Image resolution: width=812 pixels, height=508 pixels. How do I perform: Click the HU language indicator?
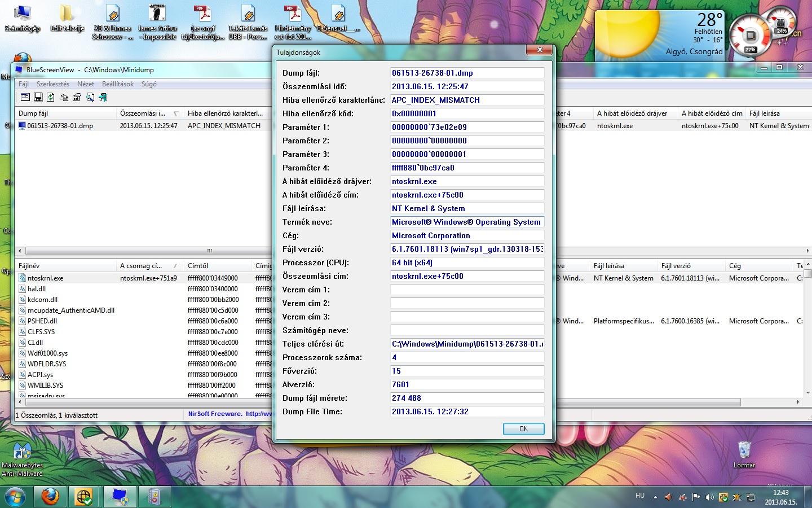click(640, 496)
